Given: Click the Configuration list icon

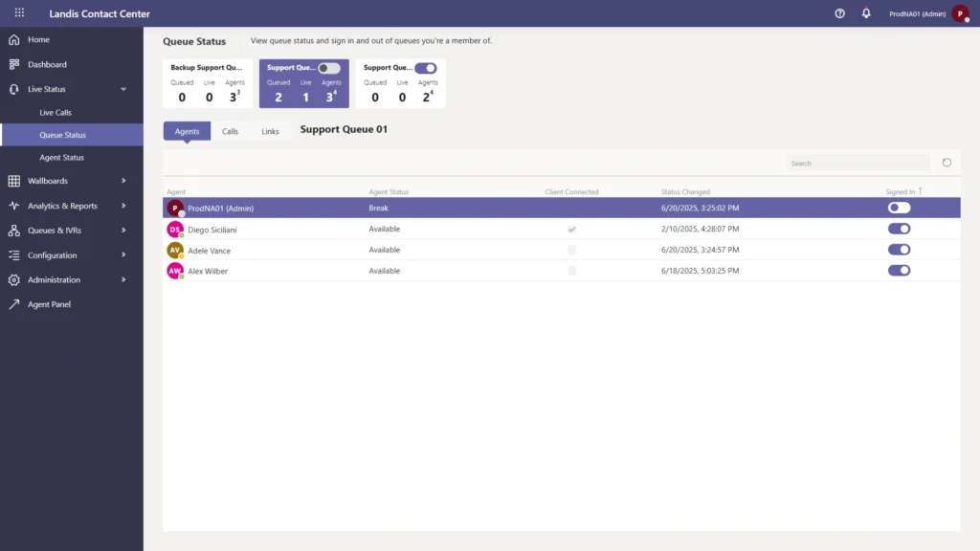Looking at the screenshot, I should 13,254.
